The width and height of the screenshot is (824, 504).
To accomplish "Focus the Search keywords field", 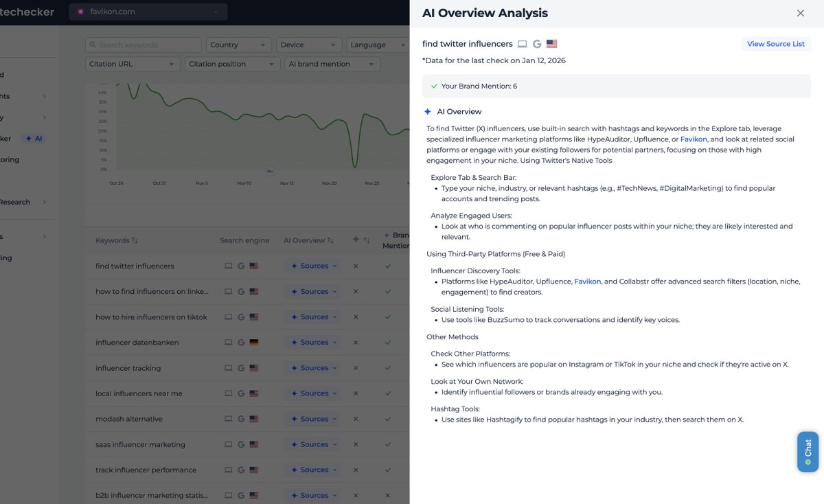I will (144, 45).
